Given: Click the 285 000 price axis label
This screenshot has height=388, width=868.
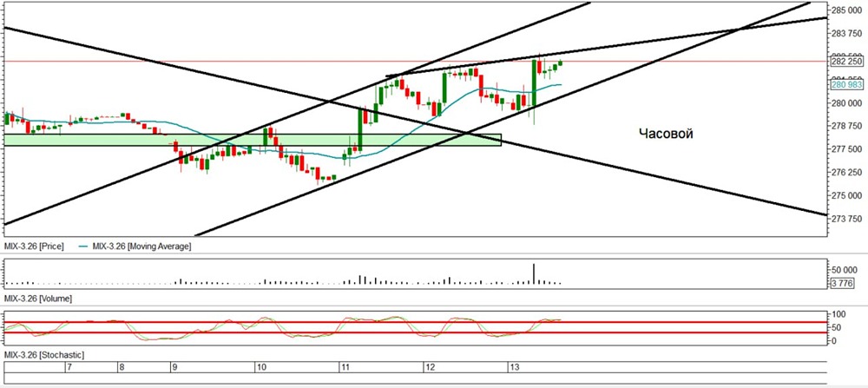Looking at the screenshot, I should click(x=846, y=10).
